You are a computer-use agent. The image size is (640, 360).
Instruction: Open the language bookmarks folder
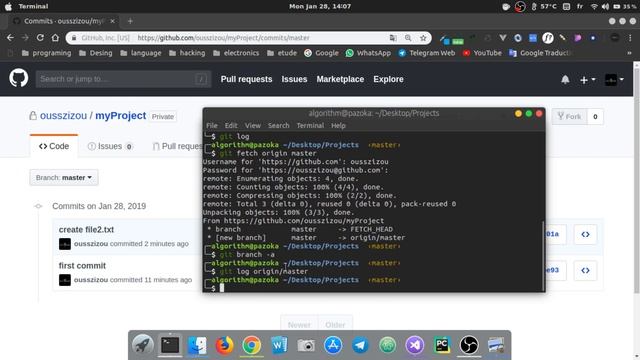(141, 53)
